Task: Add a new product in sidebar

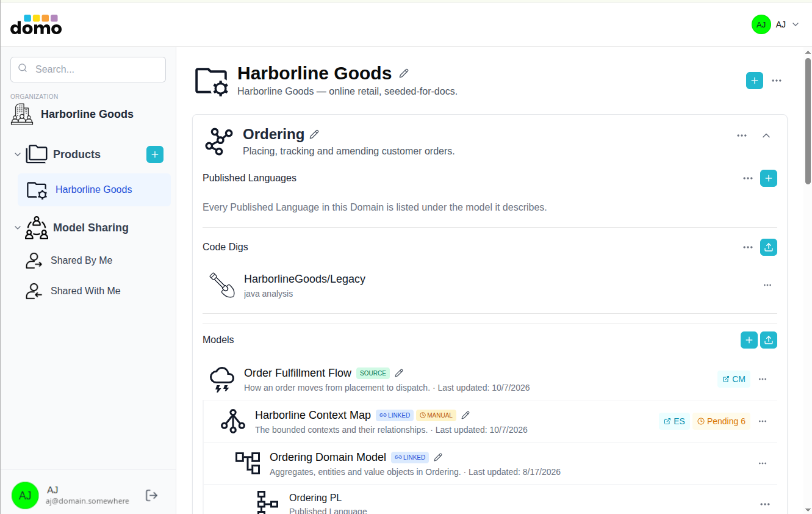Action: pos(155,154)
